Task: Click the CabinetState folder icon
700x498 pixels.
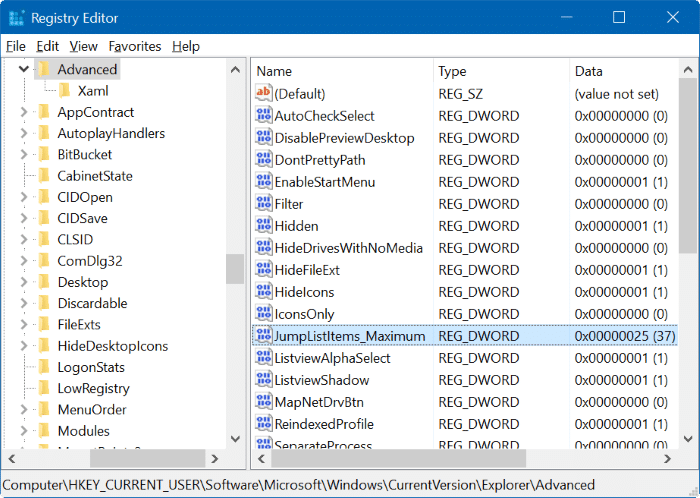Action: tap(44, 176)
